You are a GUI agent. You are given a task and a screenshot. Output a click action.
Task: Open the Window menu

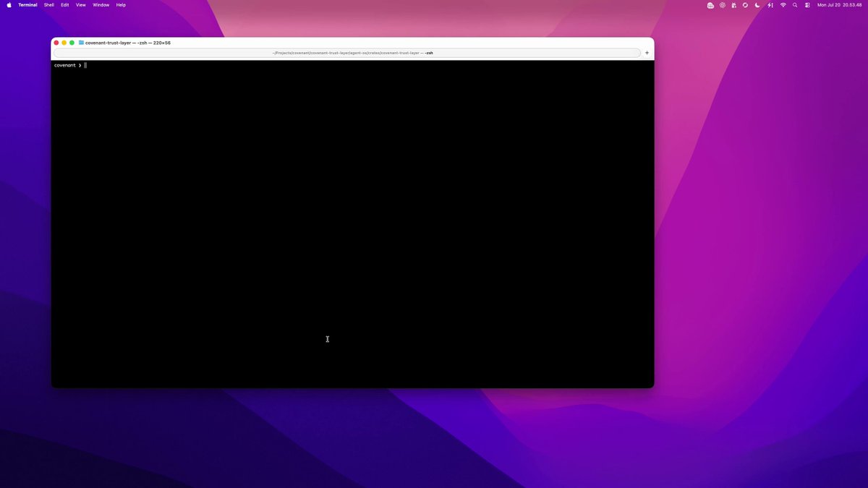click(x=101, y=5)
